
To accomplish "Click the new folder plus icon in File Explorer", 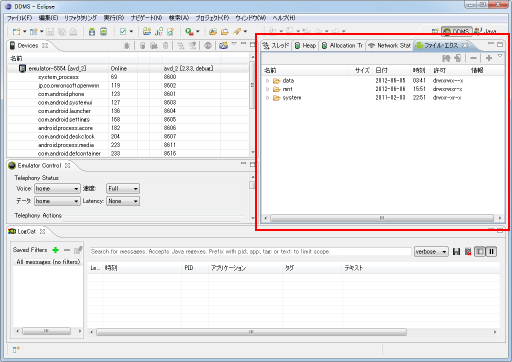I will click(x=489, y=58).
